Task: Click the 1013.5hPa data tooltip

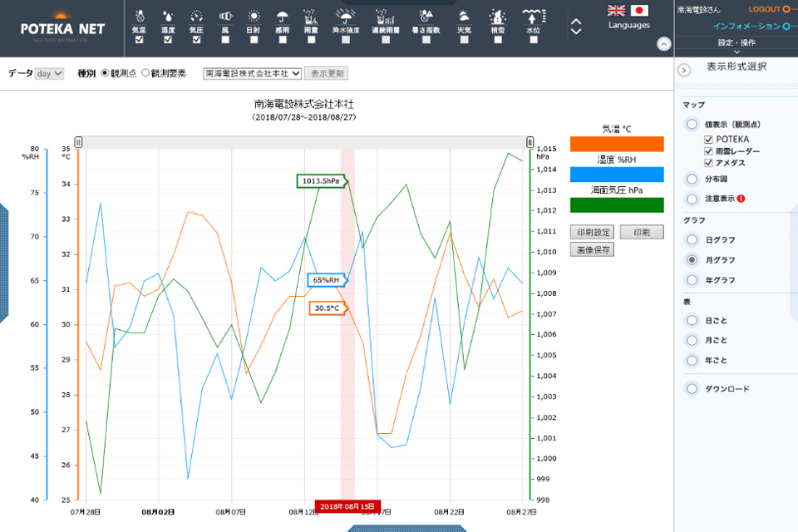Action: tap(321, 181)
